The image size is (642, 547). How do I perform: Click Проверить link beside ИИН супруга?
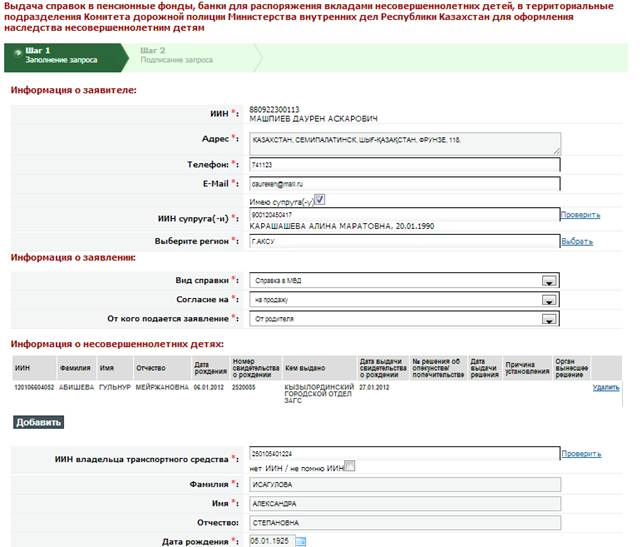(x=580, y=215)
